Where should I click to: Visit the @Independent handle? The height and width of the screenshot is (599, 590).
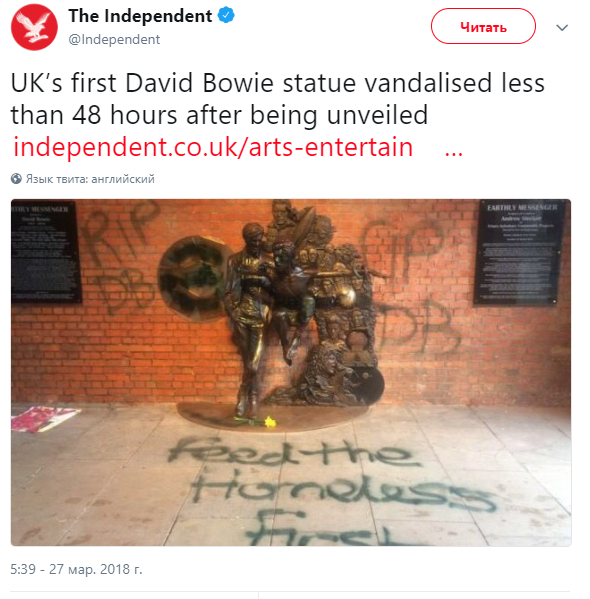pos(114,39)
